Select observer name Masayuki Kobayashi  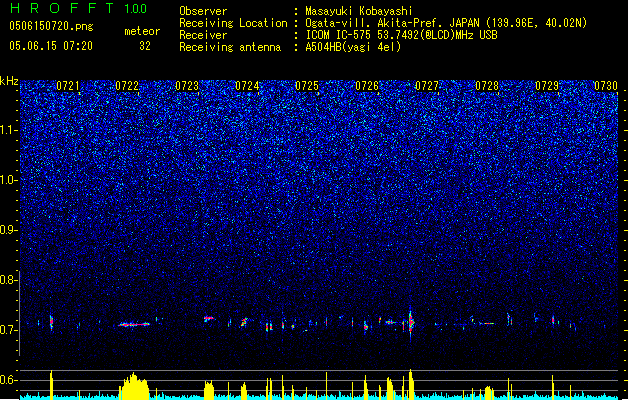tap(359, 11)
